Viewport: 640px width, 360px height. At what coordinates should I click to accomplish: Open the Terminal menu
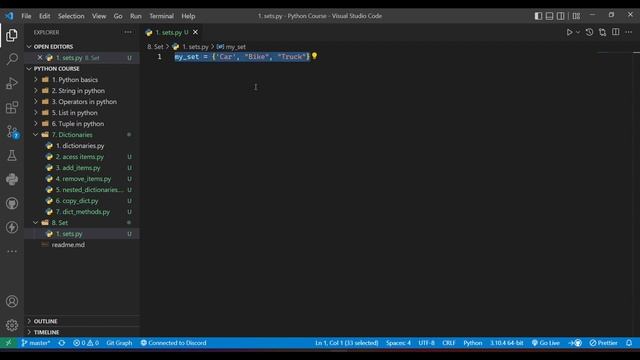pos(161,16)
